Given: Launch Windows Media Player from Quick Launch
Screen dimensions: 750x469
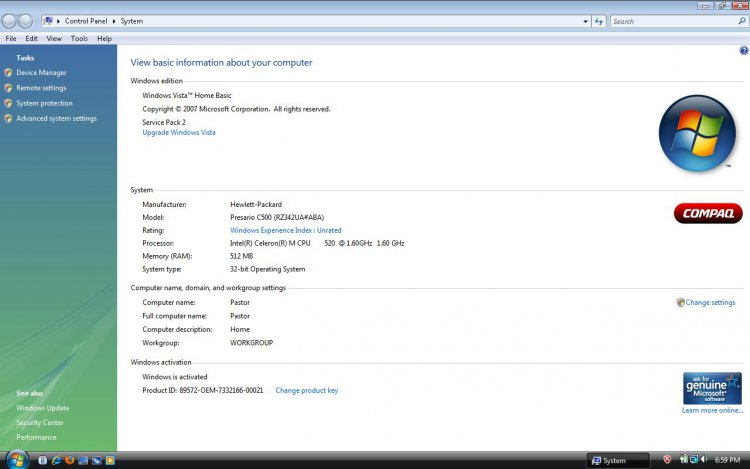Looking at the screenshot, I should (x=110, y=460).
